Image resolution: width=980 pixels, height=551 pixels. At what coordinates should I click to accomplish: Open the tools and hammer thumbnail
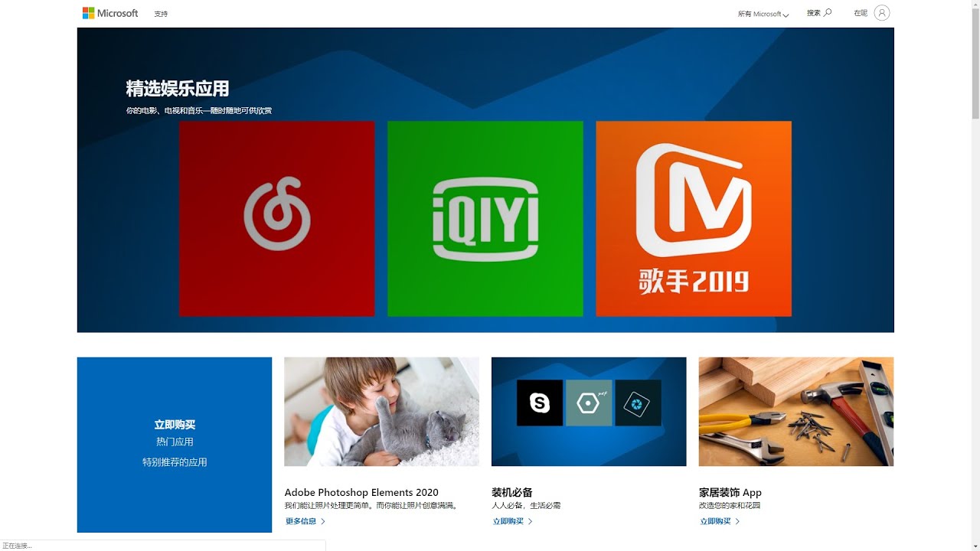point(796,412)
